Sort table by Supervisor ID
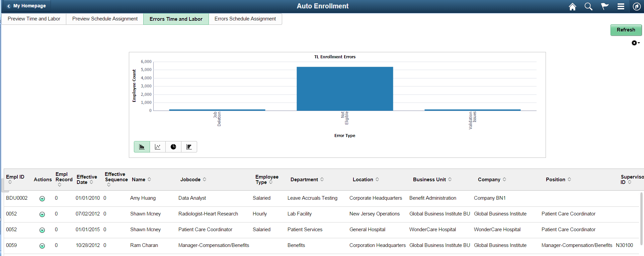The height and width of the screenshot is (256, 644). click(632, 179)
